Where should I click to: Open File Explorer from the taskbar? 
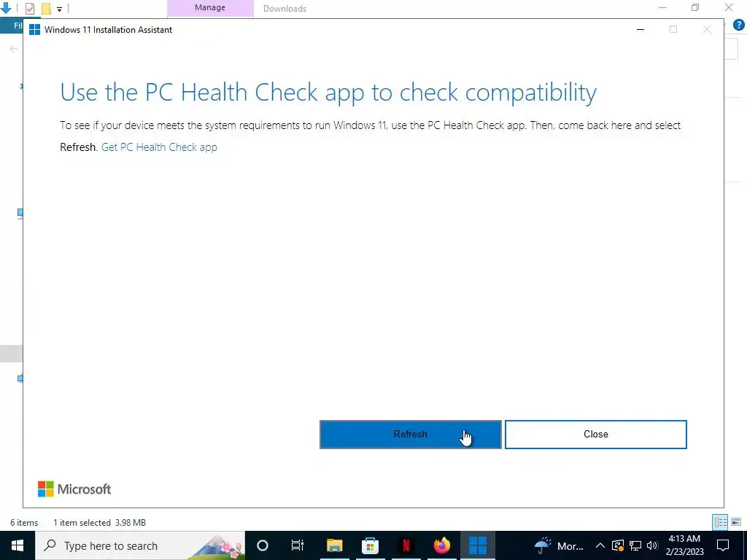coord(334,545)
